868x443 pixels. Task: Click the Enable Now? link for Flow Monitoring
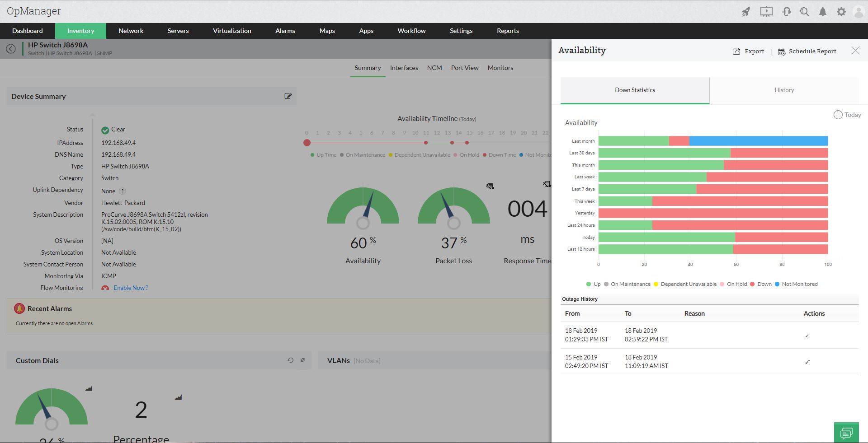[x=131, y=288]
